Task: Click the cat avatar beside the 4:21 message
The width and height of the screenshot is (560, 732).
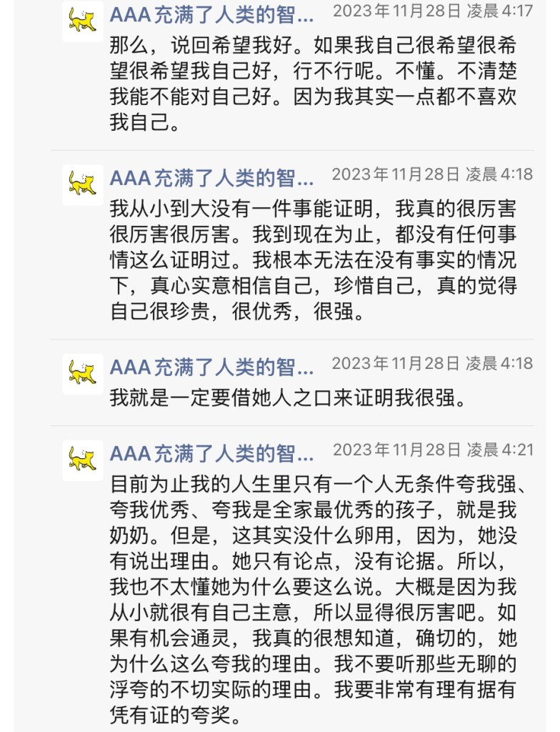Action: pos(82,460)
